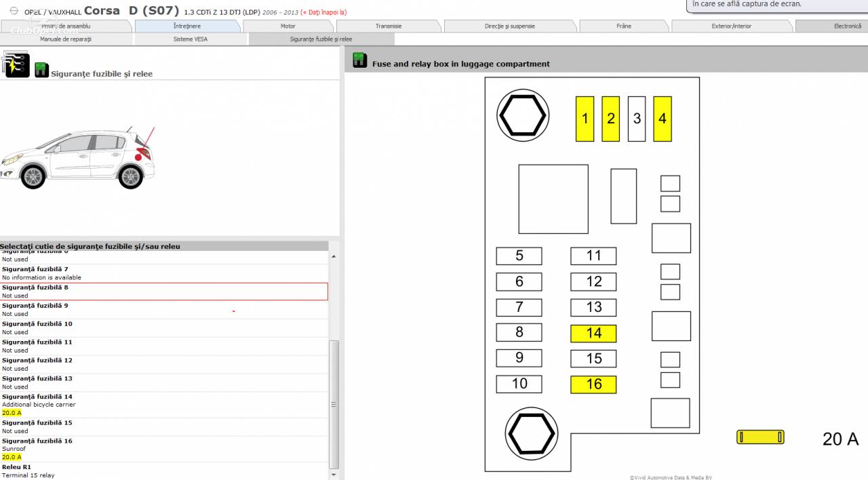Open the Sisteme VESA sub-tab

click(191, 39)
